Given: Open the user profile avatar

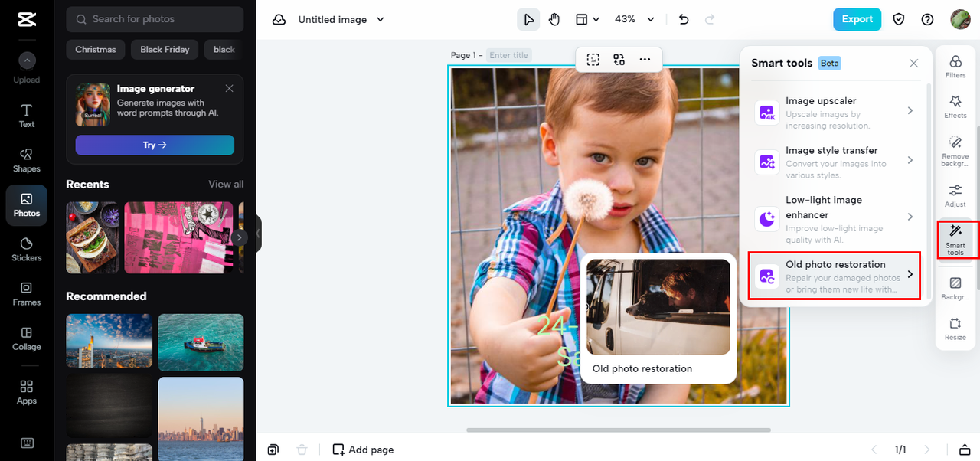Looking at the screenshot, I should [960, 19].
